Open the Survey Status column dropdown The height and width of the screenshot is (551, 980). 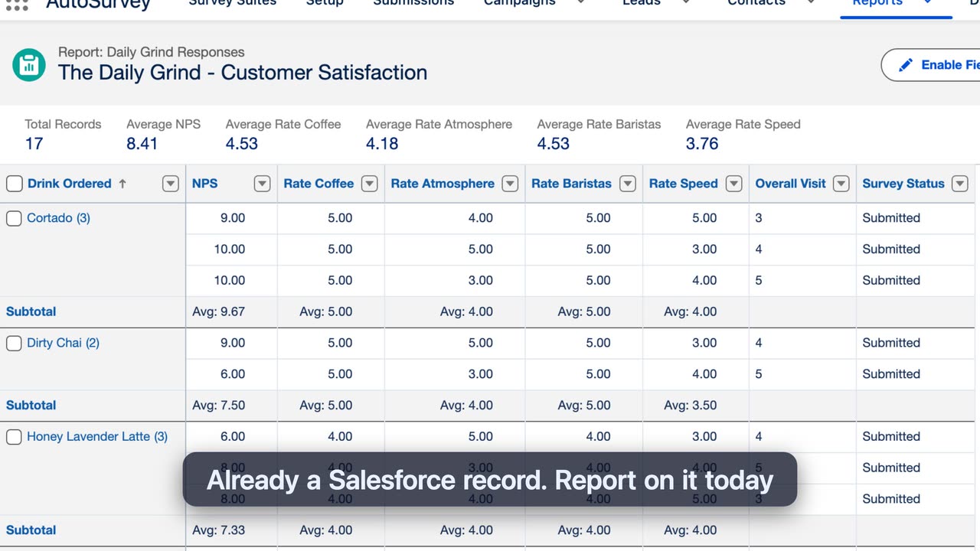960,184
